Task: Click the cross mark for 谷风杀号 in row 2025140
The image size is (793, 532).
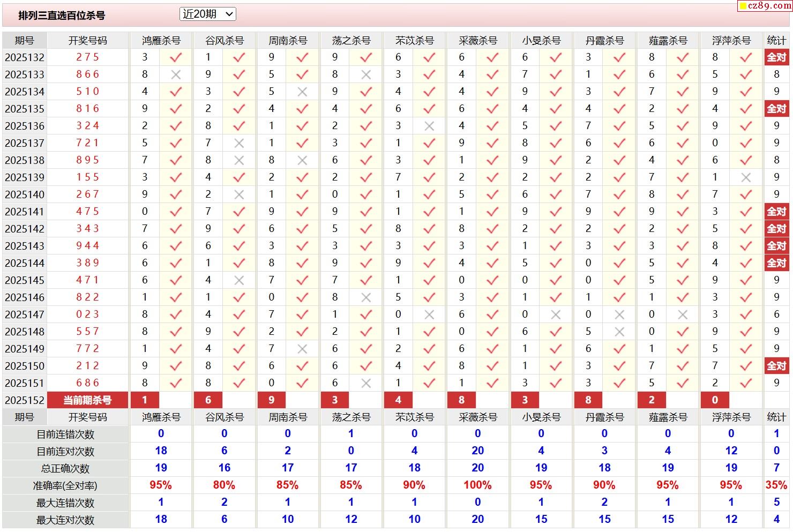Action: tap(239, 194)
